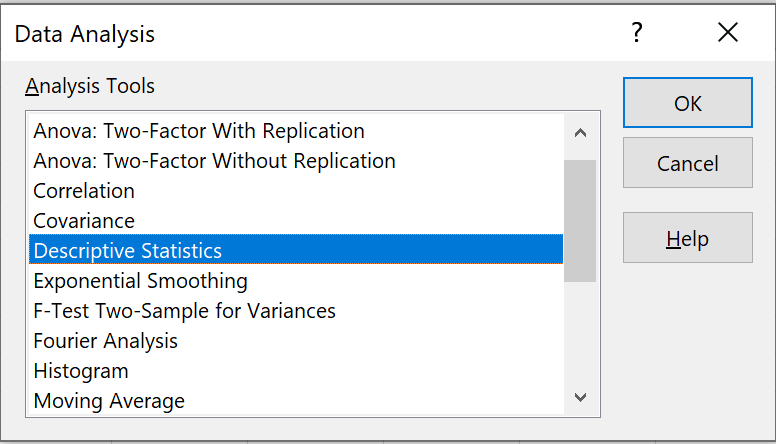Choose the Covariance tool

coord(296,221)
